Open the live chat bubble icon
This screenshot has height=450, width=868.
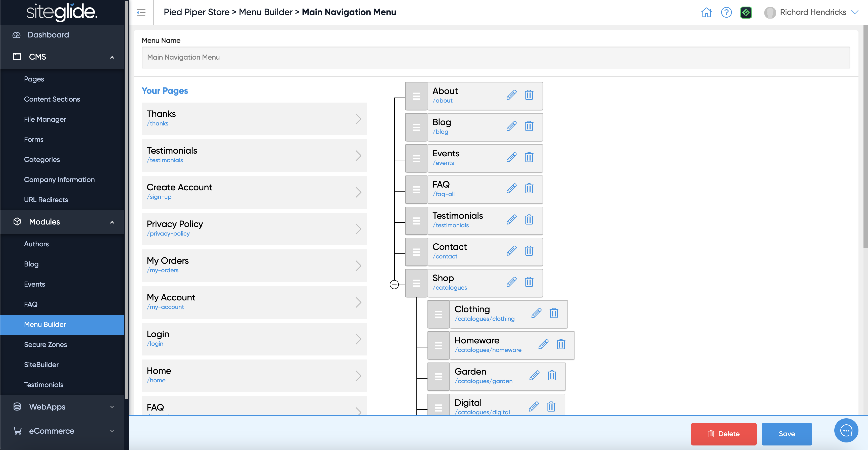tap(846, 430)
